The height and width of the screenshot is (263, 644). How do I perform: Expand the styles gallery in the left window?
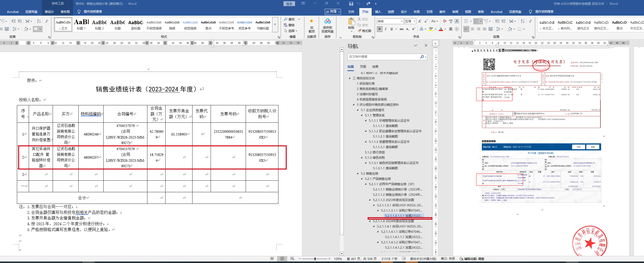click(x=275, y=25)
